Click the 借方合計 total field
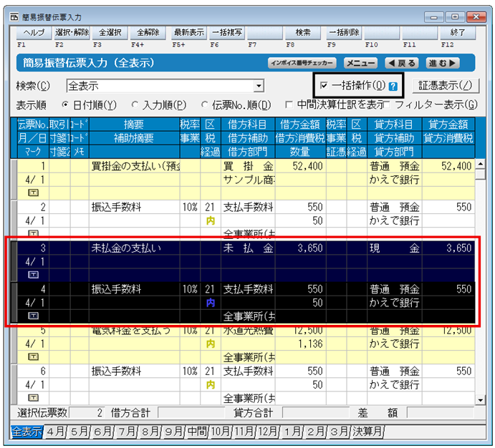 [x=191, y=412]
